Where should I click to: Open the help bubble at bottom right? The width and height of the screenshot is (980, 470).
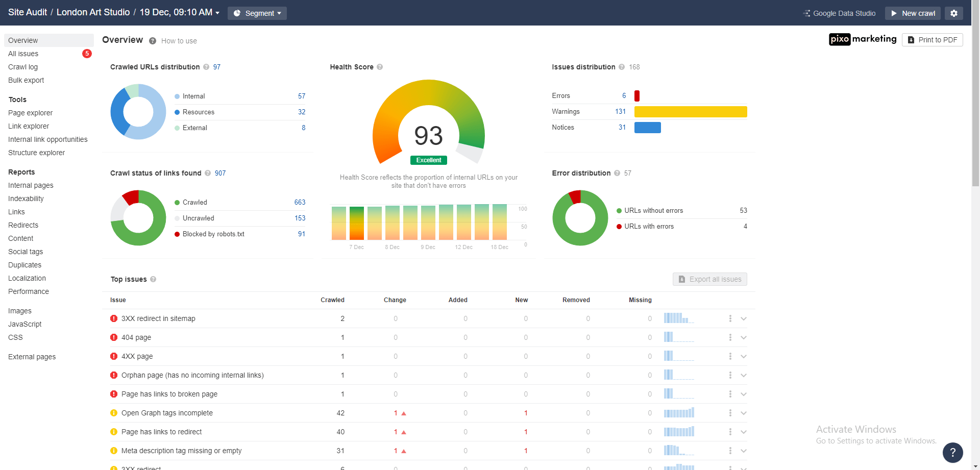[952, 453]
